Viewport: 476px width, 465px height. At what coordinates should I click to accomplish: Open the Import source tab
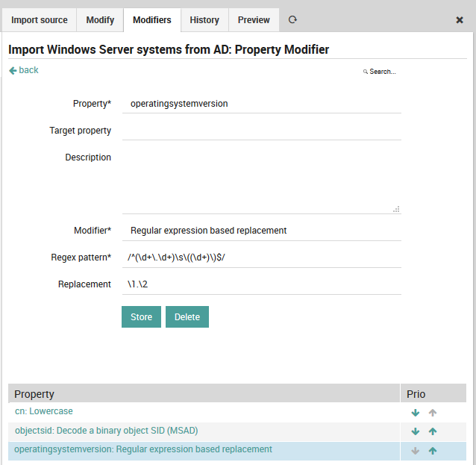(x=39, y=20)
